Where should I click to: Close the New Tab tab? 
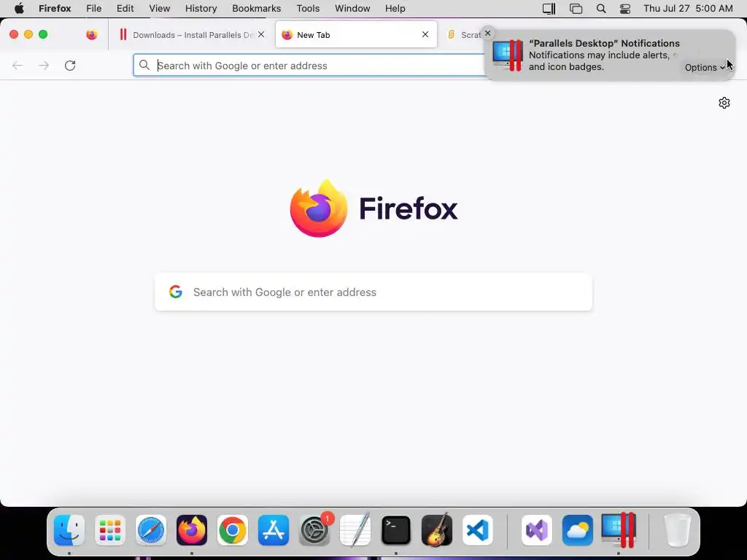click(x=425, y=34)
